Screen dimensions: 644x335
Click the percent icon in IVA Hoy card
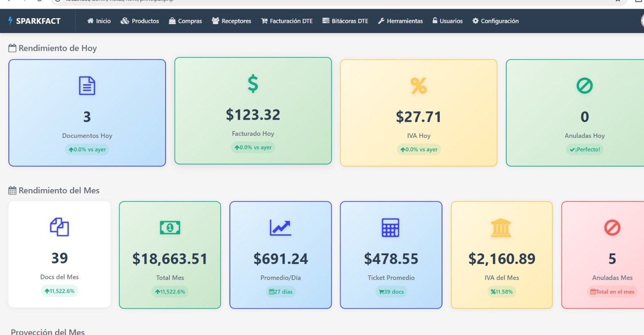pyautogui.click(x=418, y=86)
